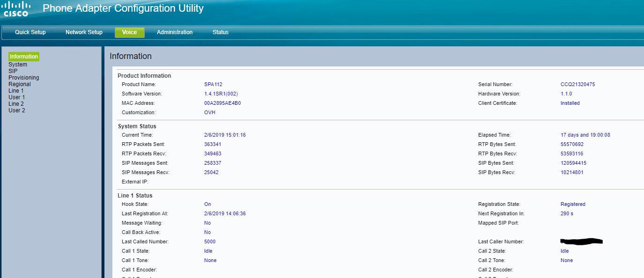Select User 1 in the sidebar

(16, 97)
